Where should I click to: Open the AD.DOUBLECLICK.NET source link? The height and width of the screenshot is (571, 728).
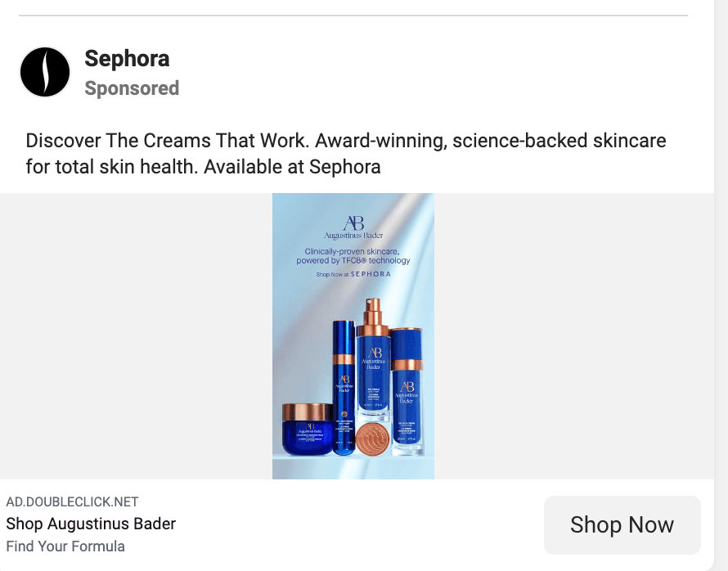tap(72, 502)
